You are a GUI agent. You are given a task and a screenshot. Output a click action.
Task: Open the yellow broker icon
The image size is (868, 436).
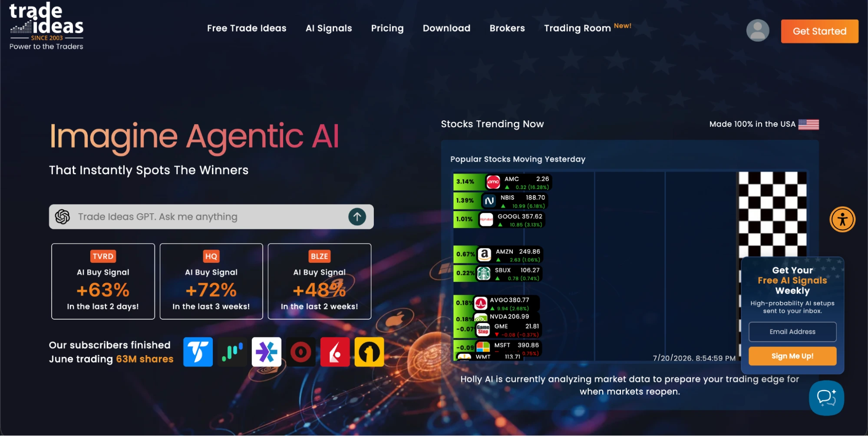(x=370, y=352)
